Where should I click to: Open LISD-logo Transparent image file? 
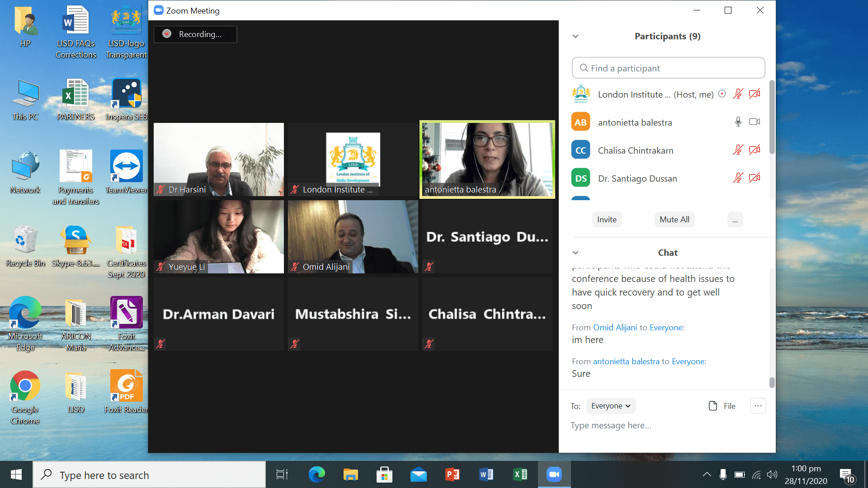coord(126,32)
